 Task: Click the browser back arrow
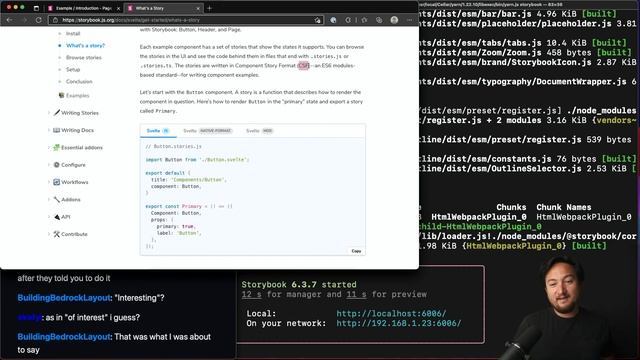(x=9, y=20)
